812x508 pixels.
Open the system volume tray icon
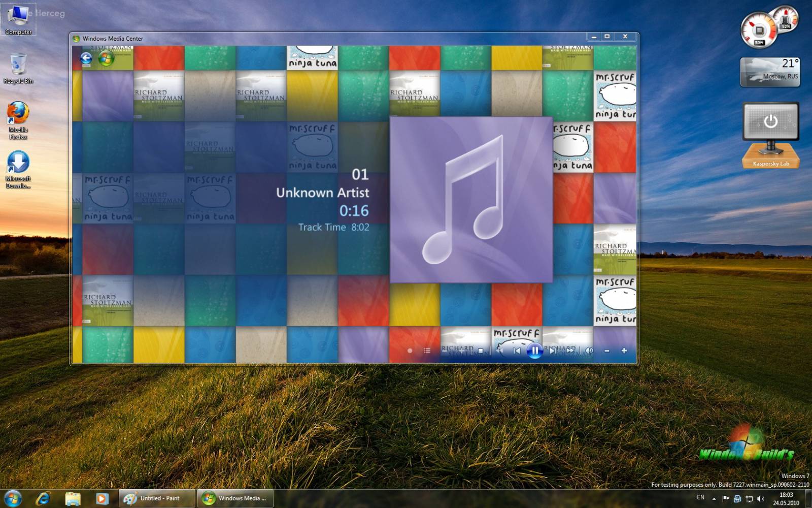point(761,499)
